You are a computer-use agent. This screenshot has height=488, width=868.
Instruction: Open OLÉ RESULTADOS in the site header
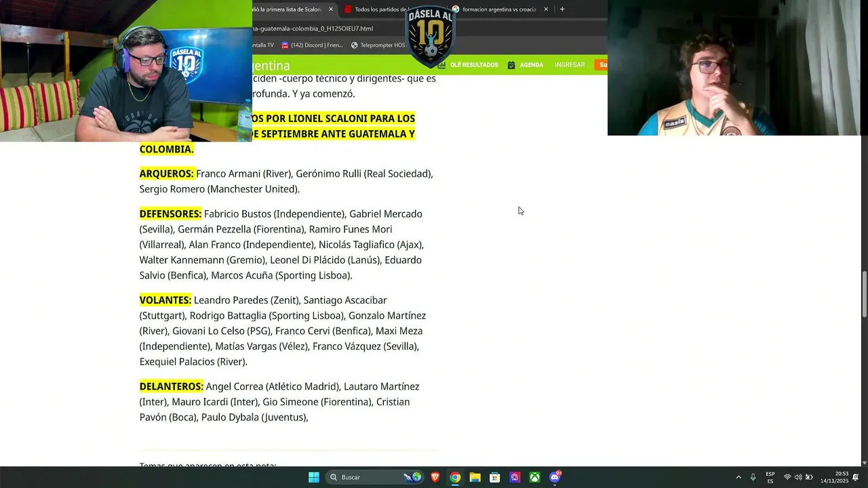474,65
